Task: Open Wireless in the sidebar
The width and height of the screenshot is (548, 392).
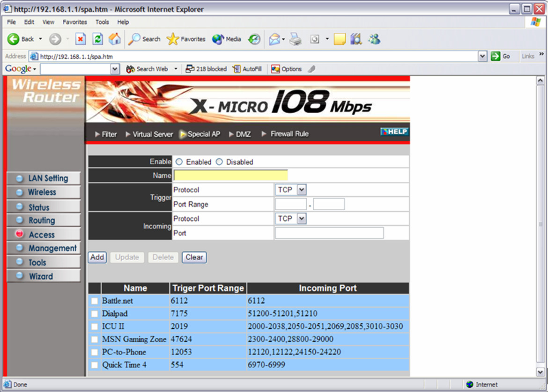Action: click(44, 192)
